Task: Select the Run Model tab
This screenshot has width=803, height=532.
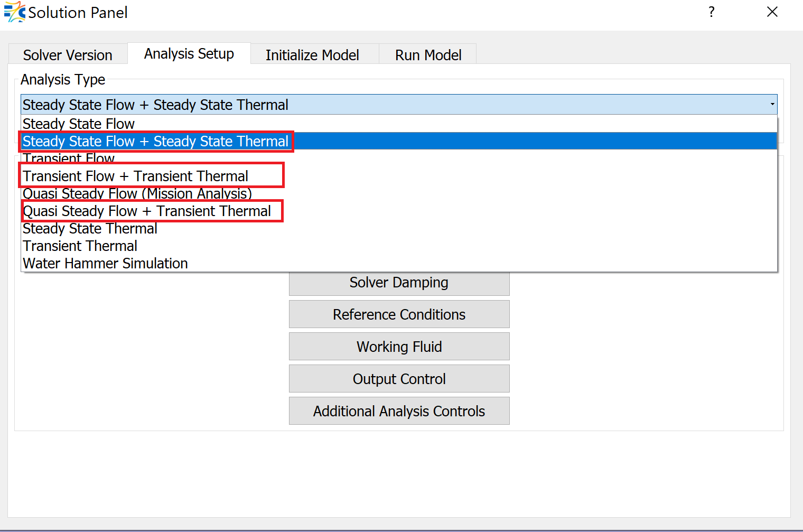Action: point(428,55)
